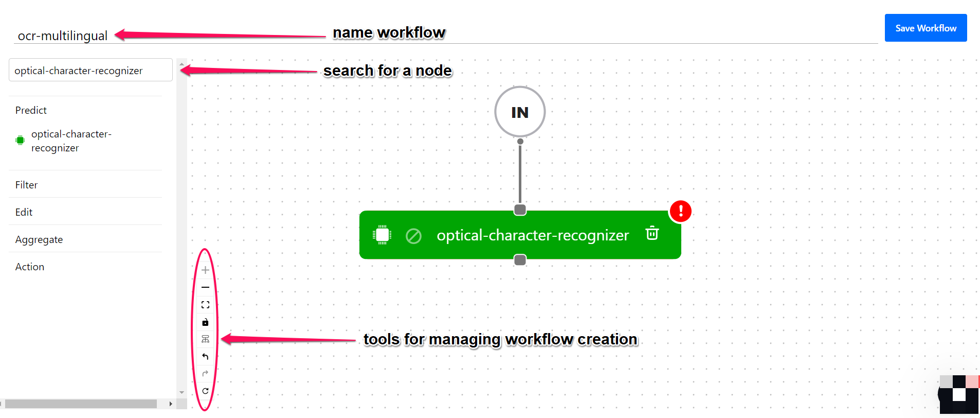The width and height of the screenshot is (980, 418).
Task: Delete node with the trash icon
Action: pos(652,233)
